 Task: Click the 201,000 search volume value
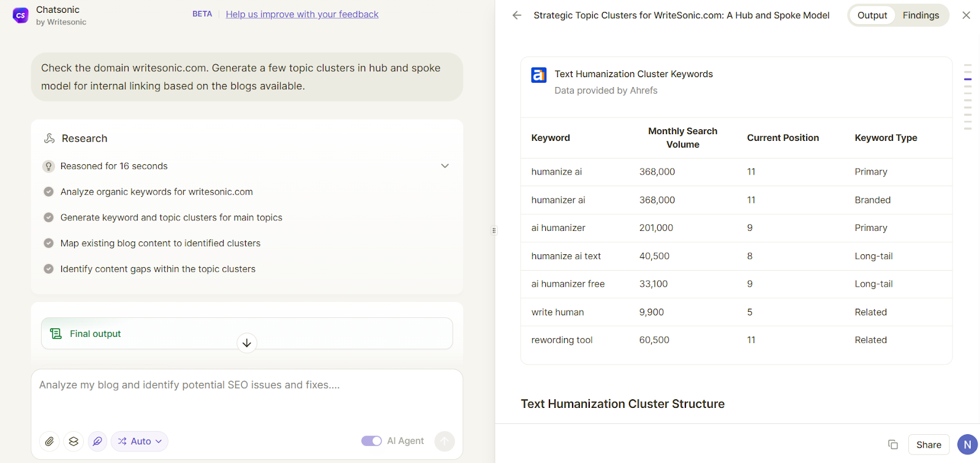pos(656,228)
